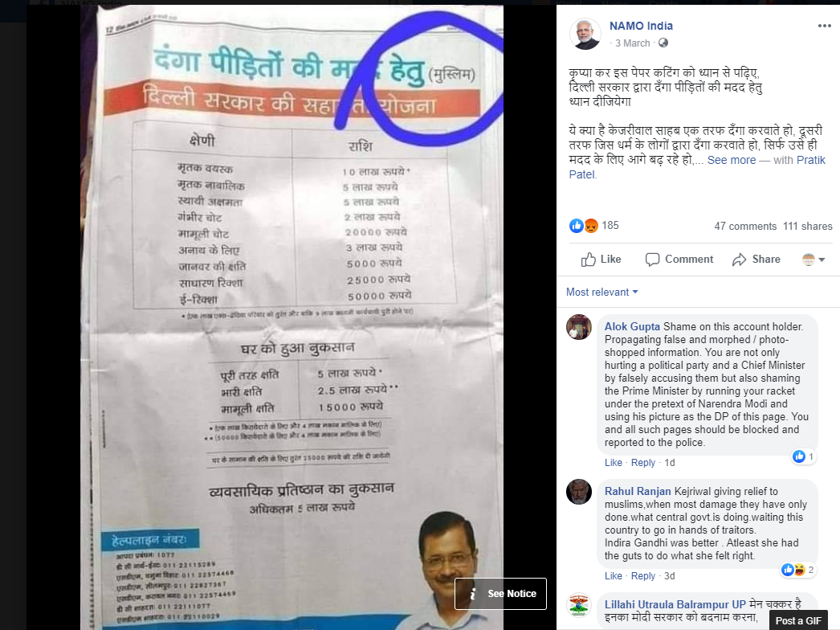Open the Pratik Patel tagged link

point(697,167)
